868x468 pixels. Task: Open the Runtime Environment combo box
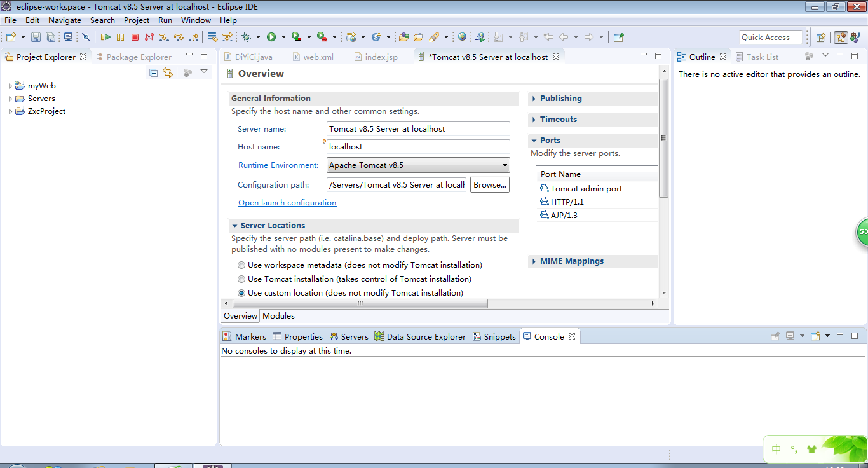pyautogui.click(x=418, y=165)
